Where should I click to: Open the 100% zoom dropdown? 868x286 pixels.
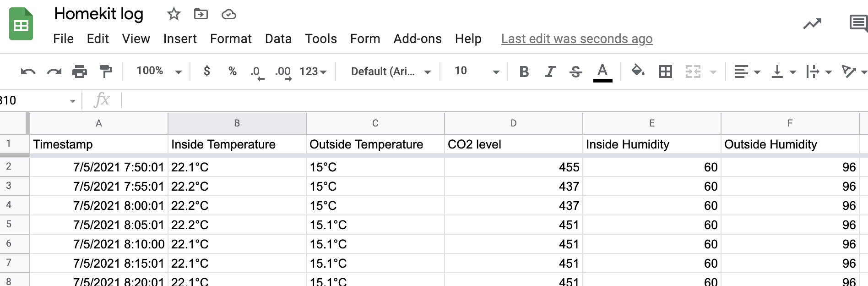pyautogui.click(x=158, y=71)
